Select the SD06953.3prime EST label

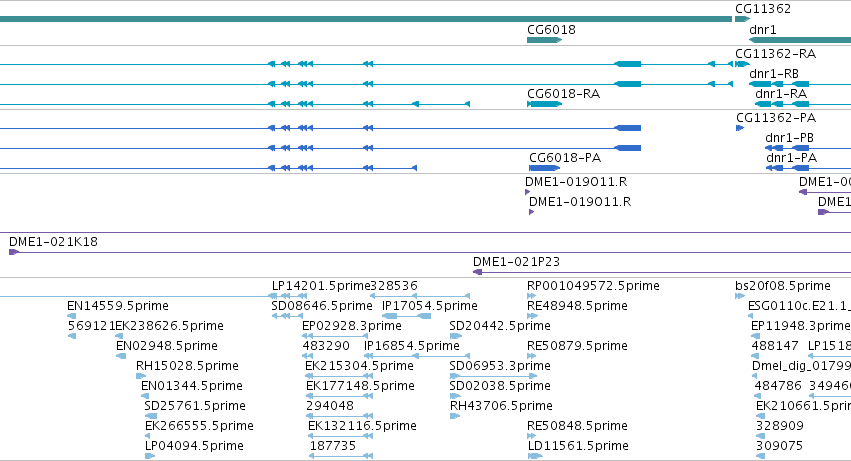click(x=500, y=366)
